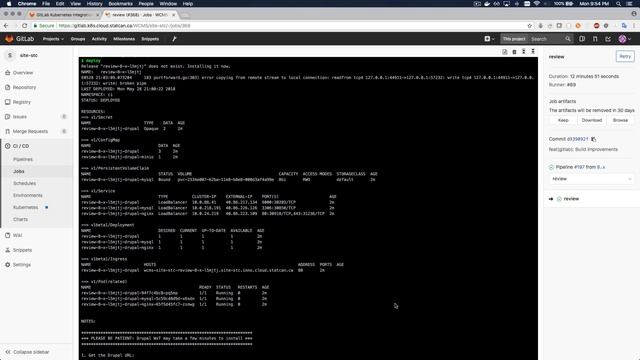640x360 pixels.
Task: Open Registry in the sidebar
Action: pyautogui.click(x=22, y=102)
